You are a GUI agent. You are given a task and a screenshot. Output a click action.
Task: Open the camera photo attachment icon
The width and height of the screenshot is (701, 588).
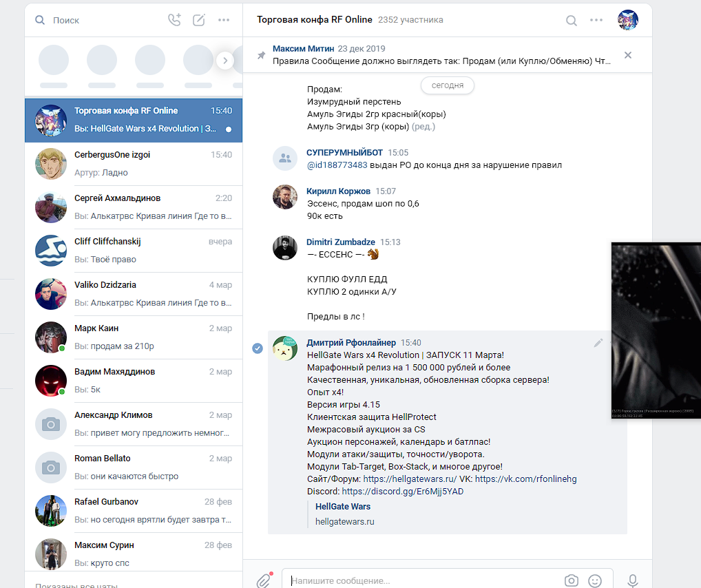coord(572,580)
